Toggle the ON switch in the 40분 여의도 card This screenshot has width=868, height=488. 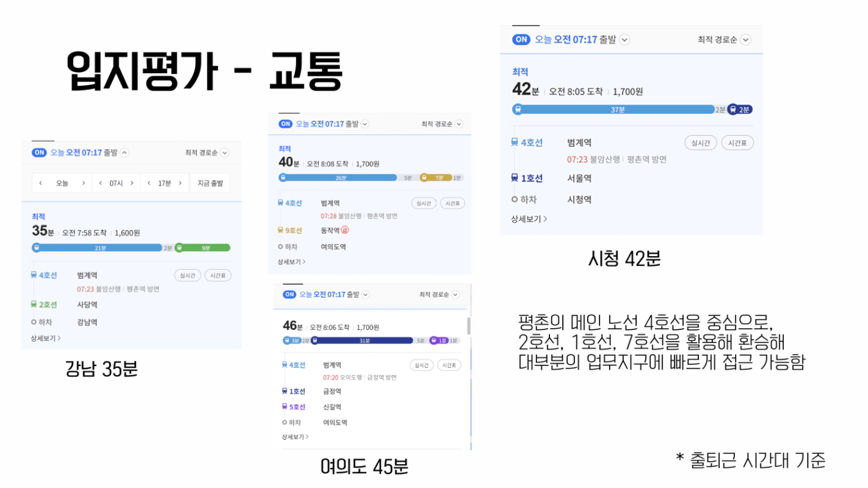(x=286, y=124)
